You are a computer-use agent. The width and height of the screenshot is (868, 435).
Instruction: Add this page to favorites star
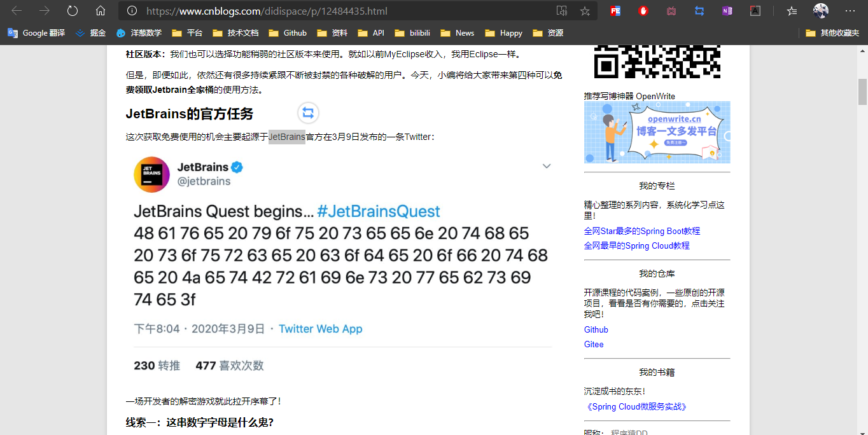pos(585,11)
